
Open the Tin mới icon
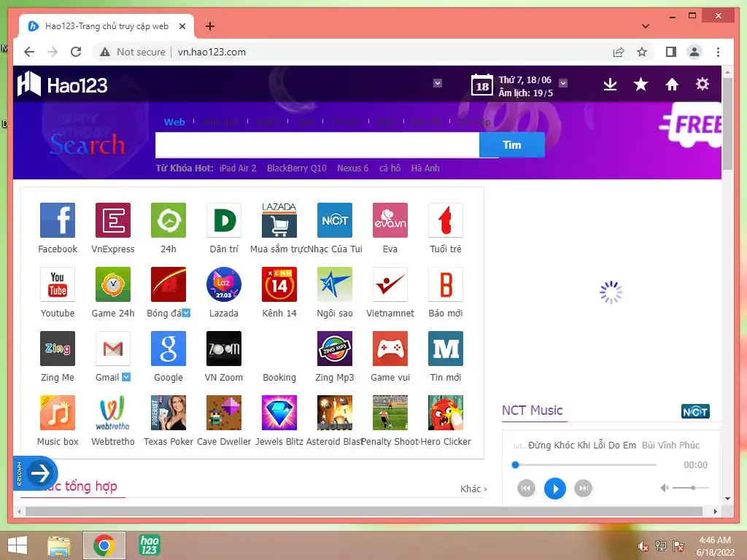click(446, 349)
